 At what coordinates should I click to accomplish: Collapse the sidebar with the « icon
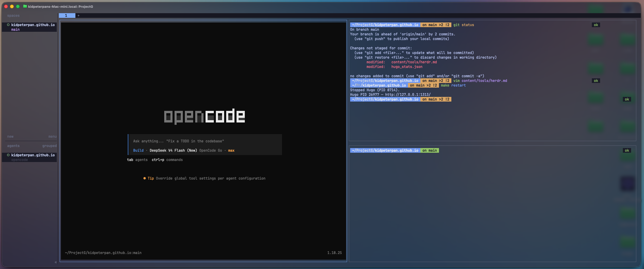tap(56, 262)
